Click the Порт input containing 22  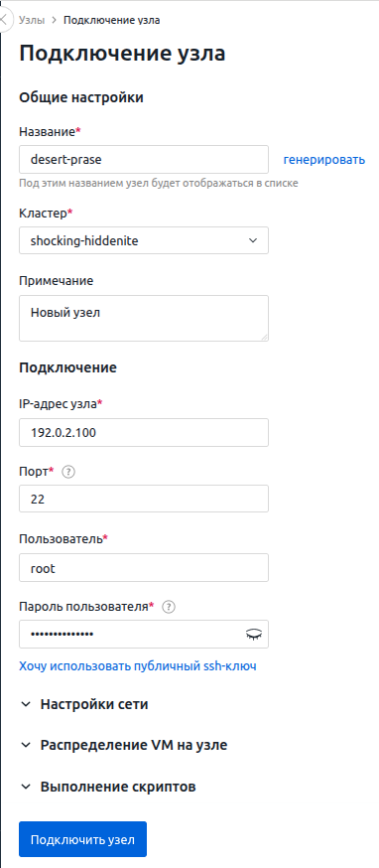[x=144, y=499]
